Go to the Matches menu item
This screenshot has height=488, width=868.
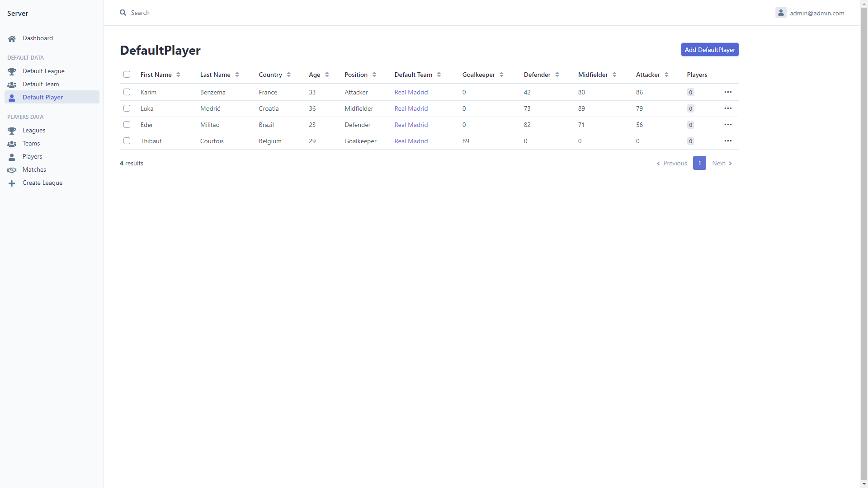click(52, 170)
